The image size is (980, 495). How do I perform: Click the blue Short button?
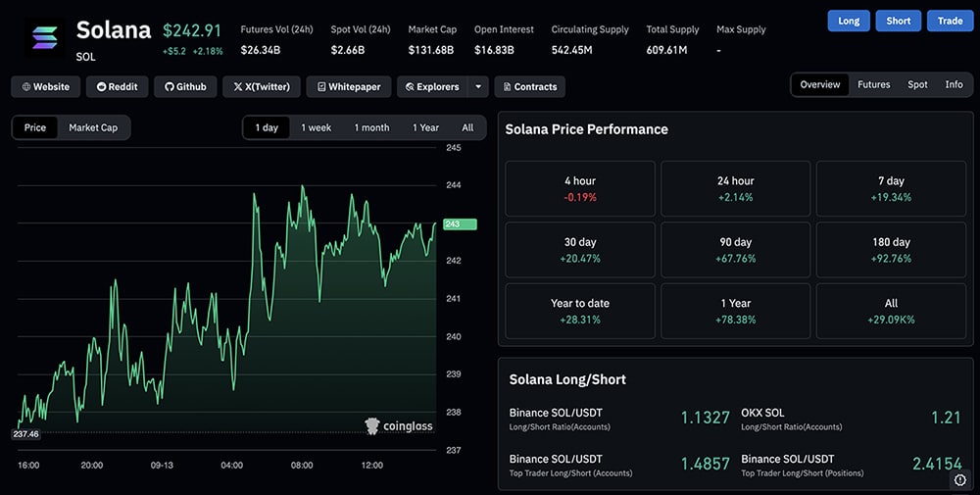pyautogui.click(x=898, y=21)
